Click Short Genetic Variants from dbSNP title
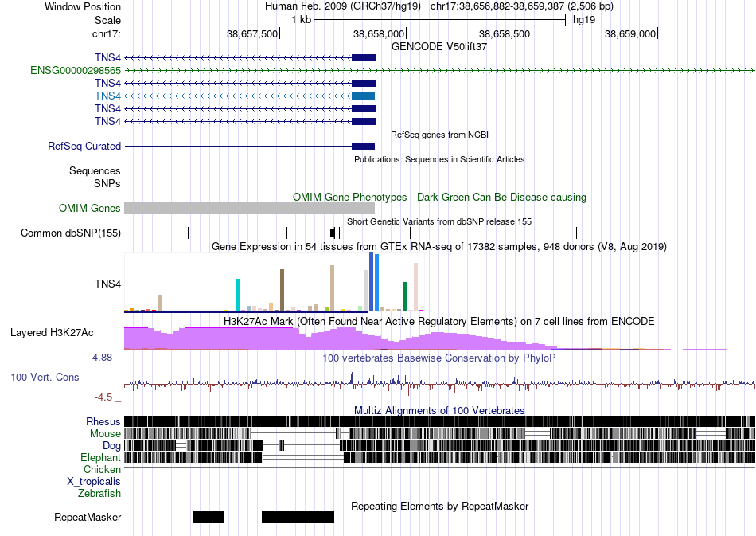Screen dimensions: 756x536 tap(439, 221)
